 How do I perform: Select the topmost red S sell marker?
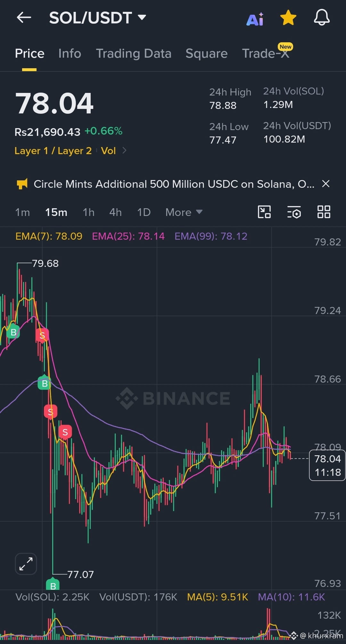[42, 335]
